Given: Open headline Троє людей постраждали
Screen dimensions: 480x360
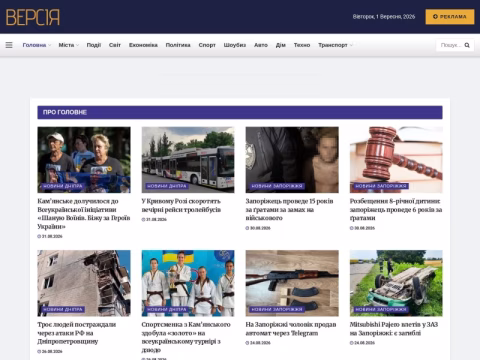Looking at the screenshot, I should (77, 333).
